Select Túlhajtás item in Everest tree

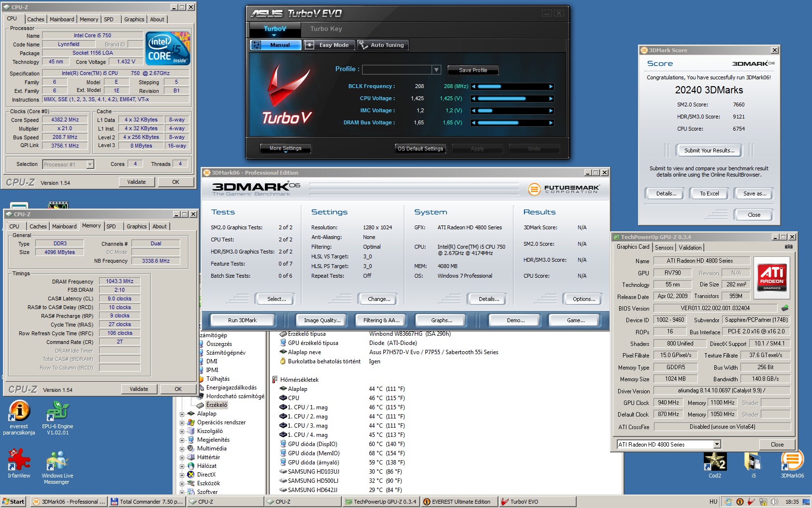point(217,379)
